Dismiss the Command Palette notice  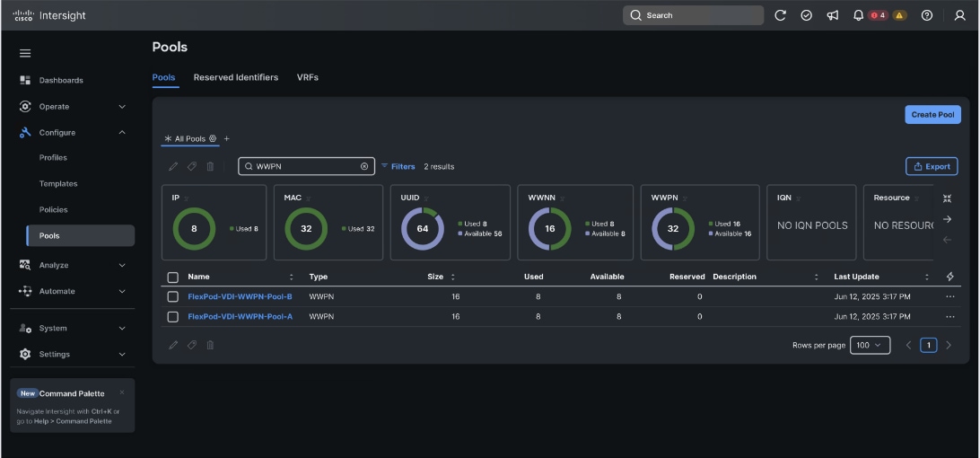coord(122,392)
